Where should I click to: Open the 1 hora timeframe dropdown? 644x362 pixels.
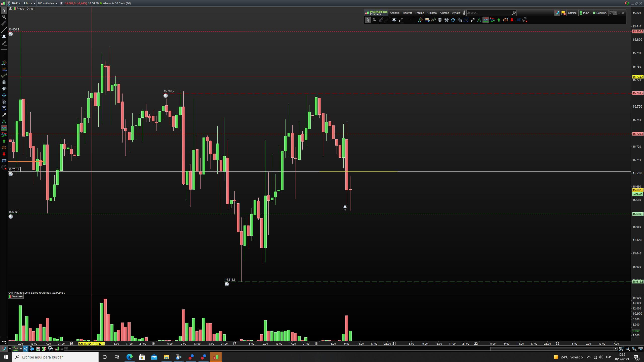pos(29,3)
